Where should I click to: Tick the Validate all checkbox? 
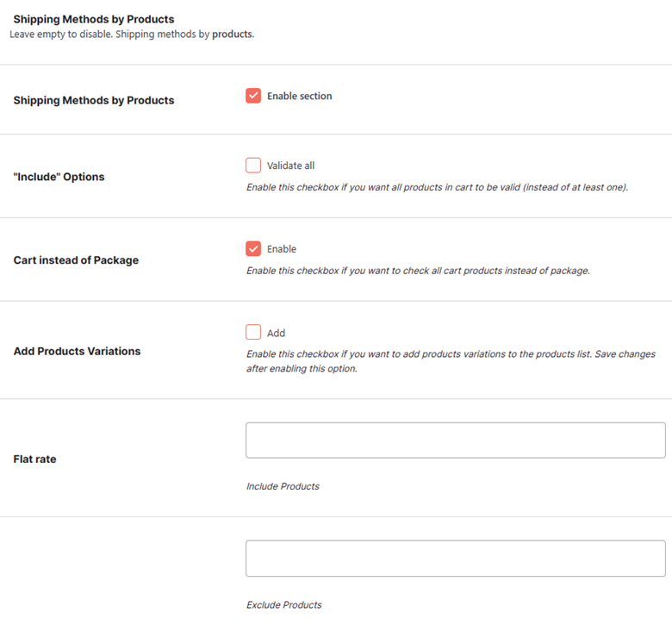coord(253,166)
